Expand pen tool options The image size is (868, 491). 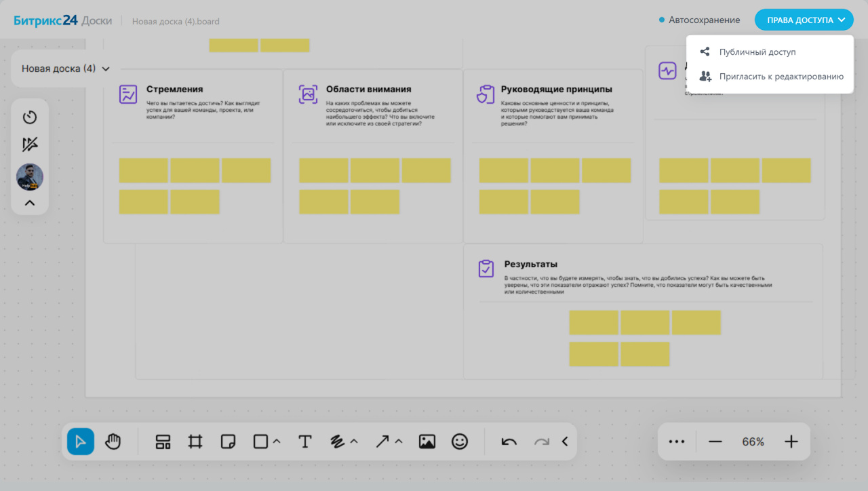(354, 441)
